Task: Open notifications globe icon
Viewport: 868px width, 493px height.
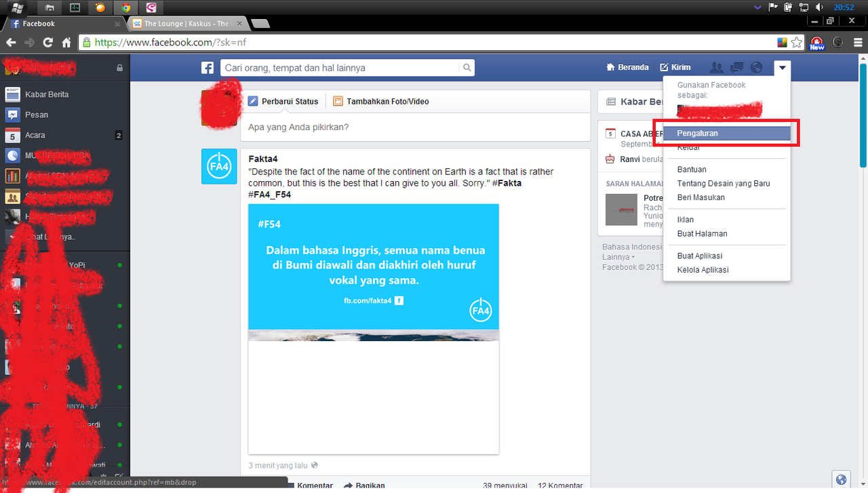Action: point(757,67)
